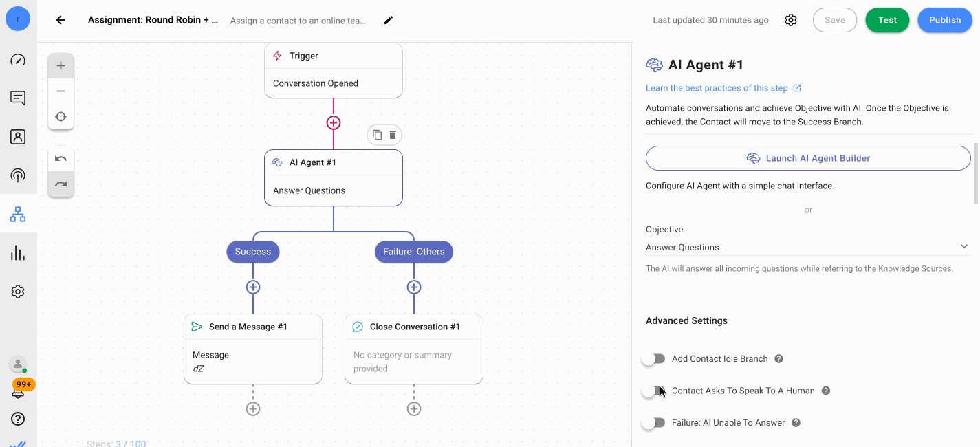Screen dimensions: 980x447
Task: Zoom in on the workflow canvas
Action: [61, 66]
